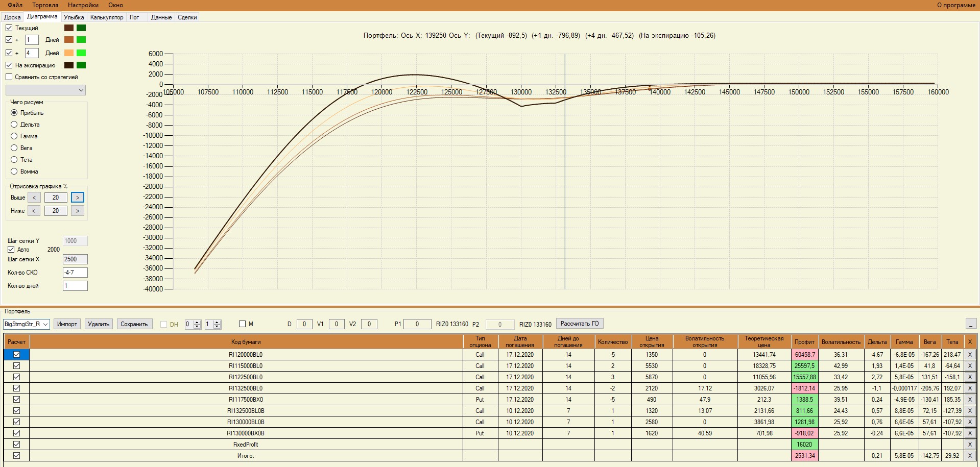Viewport: 980px width, 467px height.
Task: Click the right arrow next to Ниже
Action: (x=78, y=211)
